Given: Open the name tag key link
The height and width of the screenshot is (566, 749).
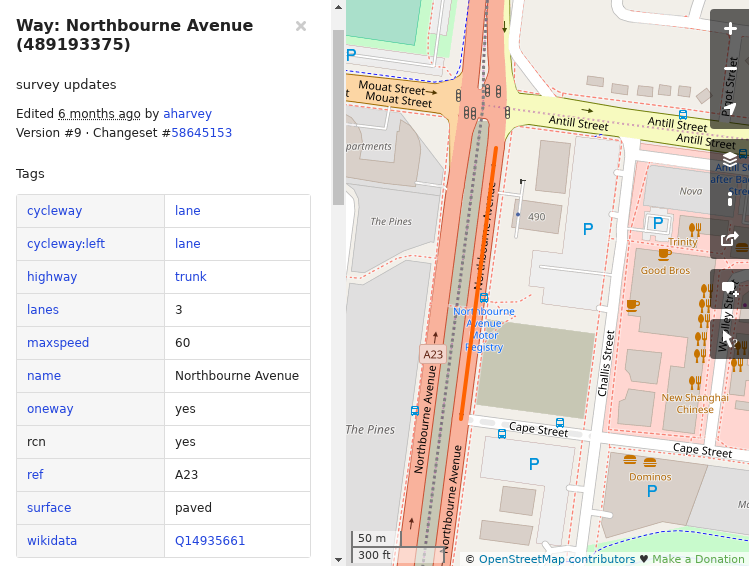Looking at the screenshot, I should click(x=44, y=376).
